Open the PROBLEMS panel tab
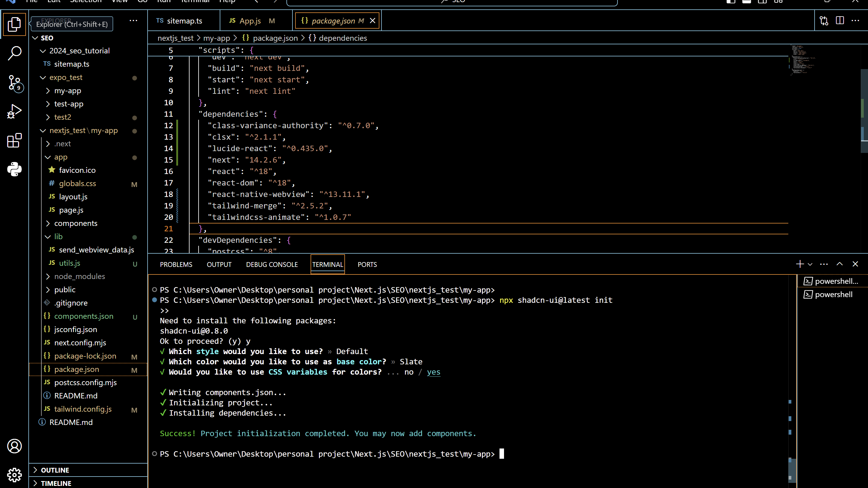The image size is (868, 488). point(176,265)
